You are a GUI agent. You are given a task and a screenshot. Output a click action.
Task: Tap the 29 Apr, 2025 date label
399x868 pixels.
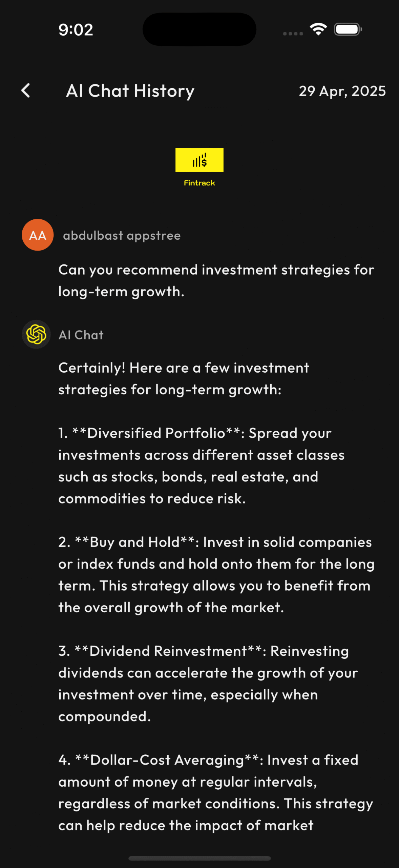coord(342,91)
